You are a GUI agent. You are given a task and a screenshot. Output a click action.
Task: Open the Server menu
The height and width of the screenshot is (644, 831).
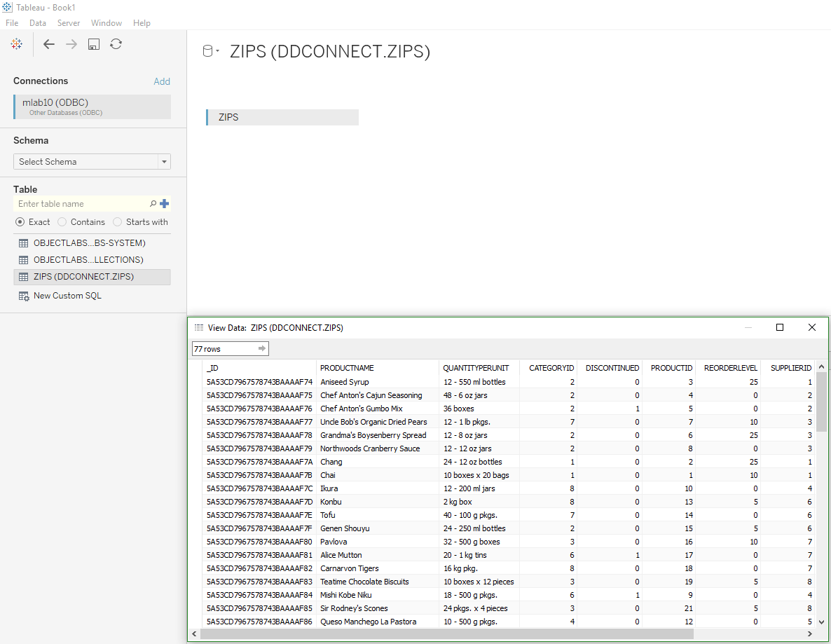[x=69, y=23]
